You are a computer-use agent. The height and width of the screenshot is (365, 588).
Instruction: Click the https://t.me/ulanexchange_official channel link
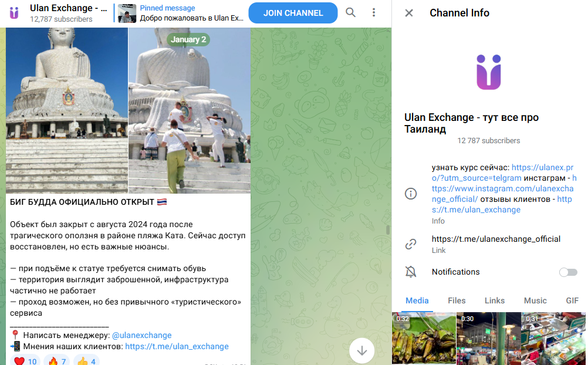click(x=496, y=239)
